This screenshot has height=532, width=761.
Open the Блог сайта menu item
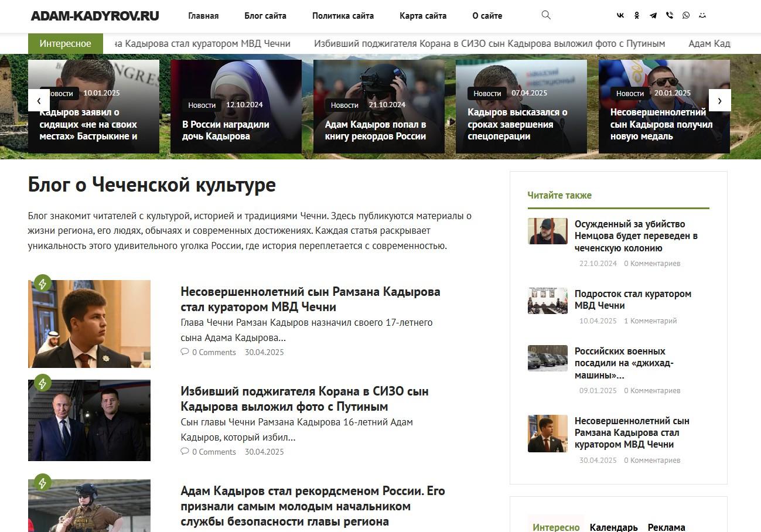pos(265,16)
